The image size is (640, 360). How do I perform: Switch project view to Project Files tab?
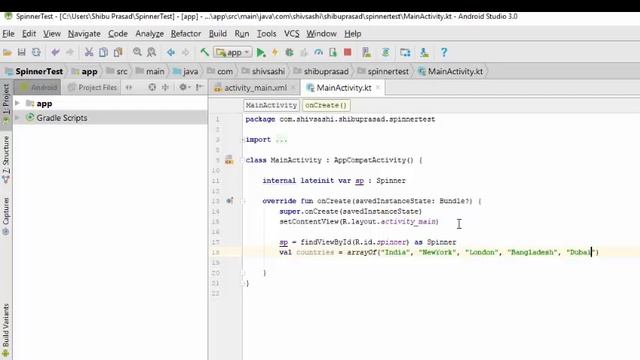[93, 87]
